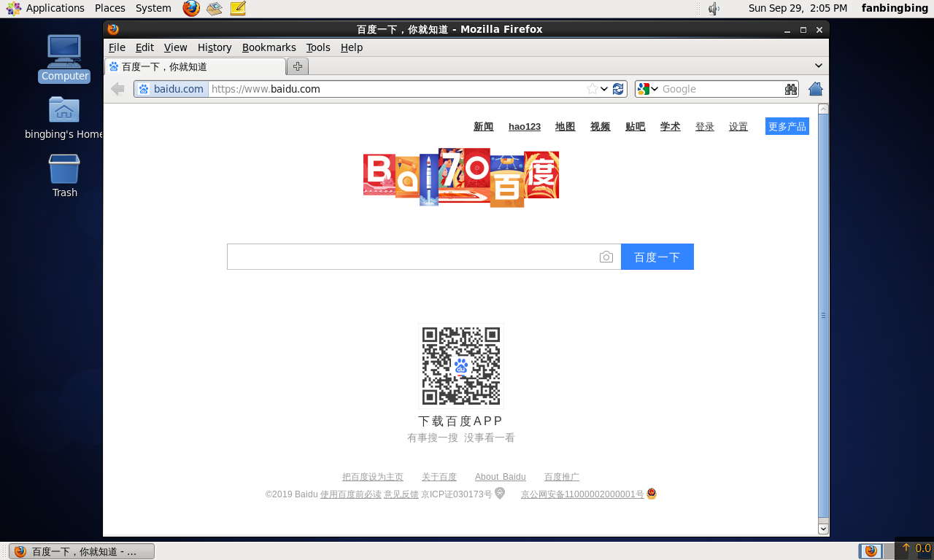Viewport: 934px width, 560px height.
Task: Click the Baidu app QR code
Action: tap(461, 366)
